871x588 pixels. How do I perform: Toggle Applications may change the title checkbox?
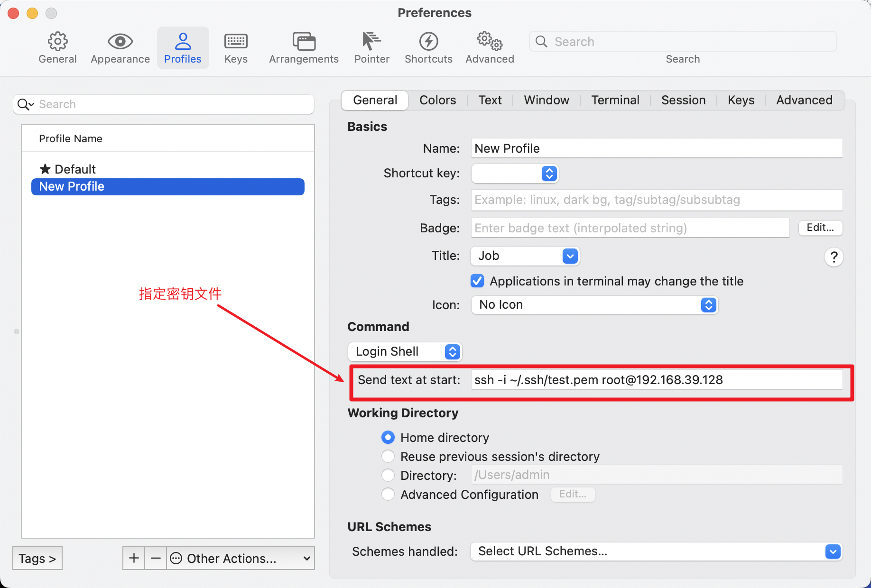[x=477, y=281]
